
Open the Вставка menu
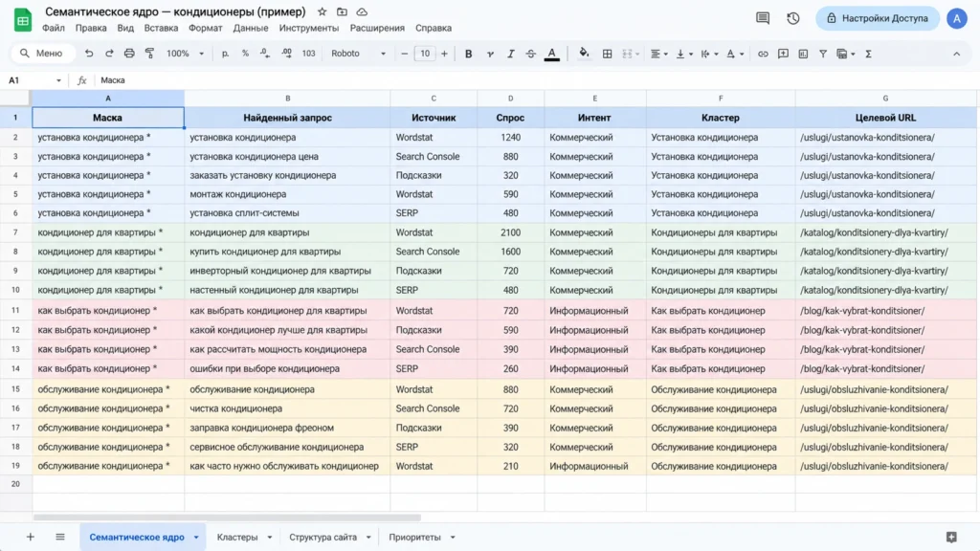161,28
